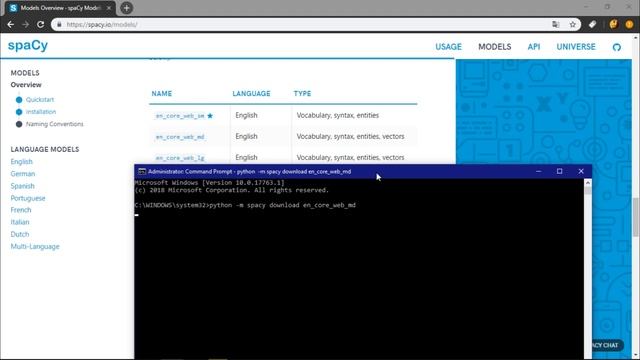The image size is (640, 360).
Task: Open Portuguese language models
Action: [28, 198]
